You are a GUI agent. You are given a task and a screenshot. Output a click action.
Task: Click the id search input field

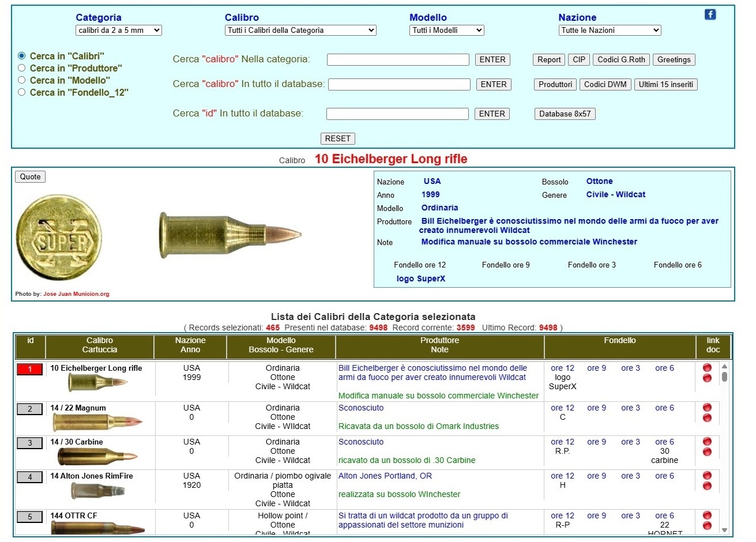tap(397, 114)
